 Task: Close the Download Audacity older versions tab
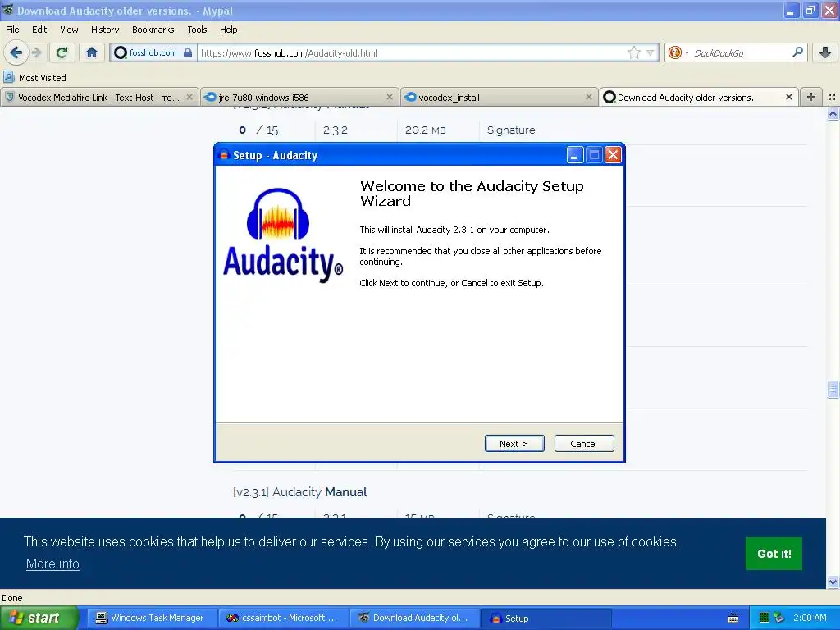(x=788, y=97)
